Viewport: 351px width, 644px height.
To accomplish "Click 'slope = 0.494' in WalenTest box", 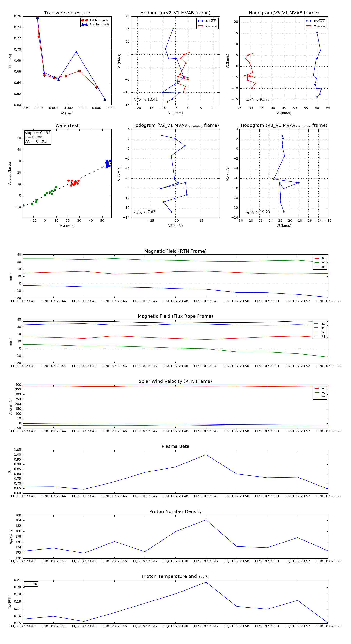I will (x=37, y=133).
